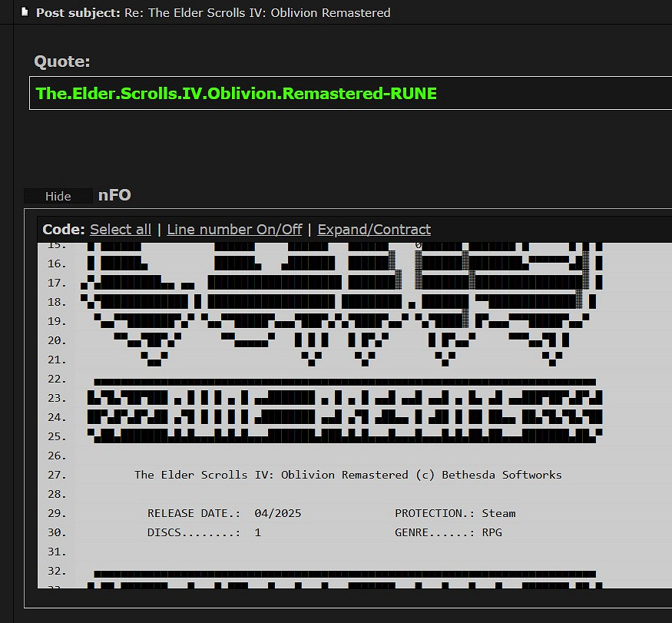Click the post icon beside Post subject
672x623 pixels.
pos(25,12)
